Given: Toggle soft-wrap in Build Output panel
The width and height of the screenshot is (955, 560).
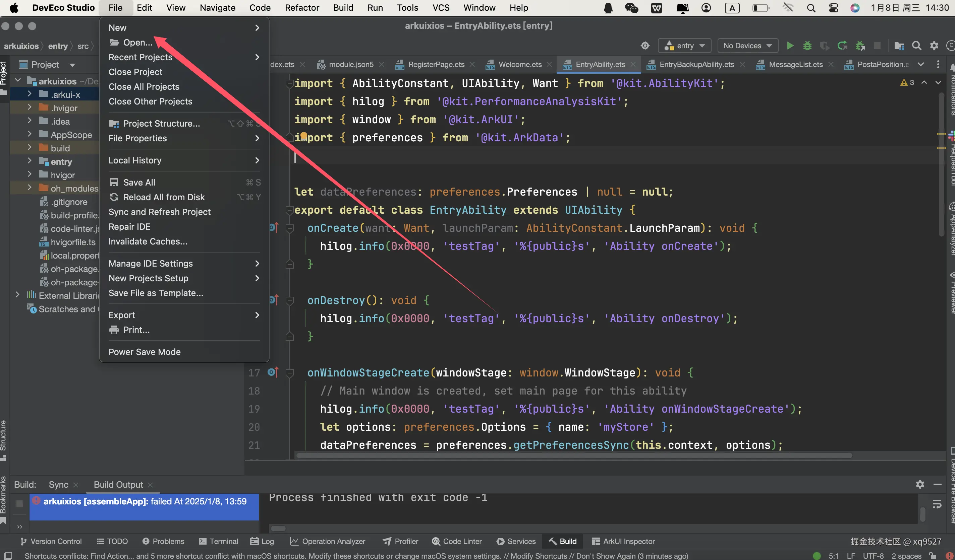Looking at the screenshot, I should 937,504.
